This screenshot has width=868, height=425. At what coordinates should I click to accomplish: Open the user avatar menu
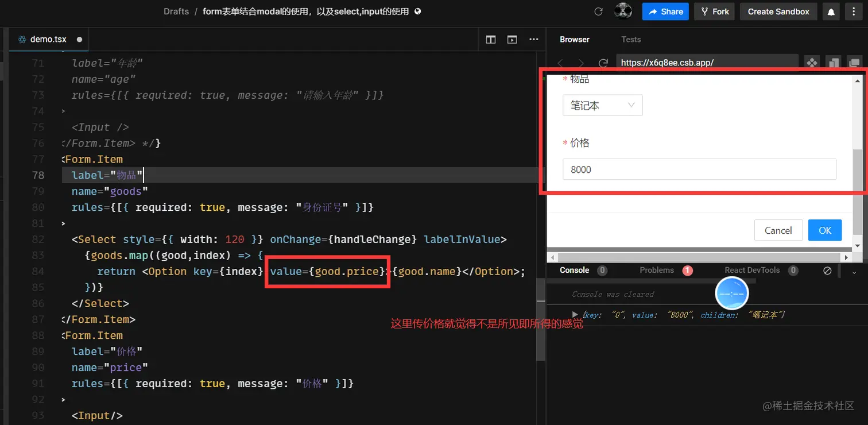(623, 11)
